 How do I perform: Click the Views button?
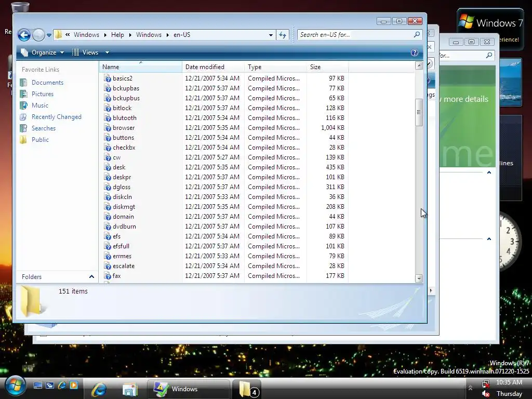click(86, 52)
